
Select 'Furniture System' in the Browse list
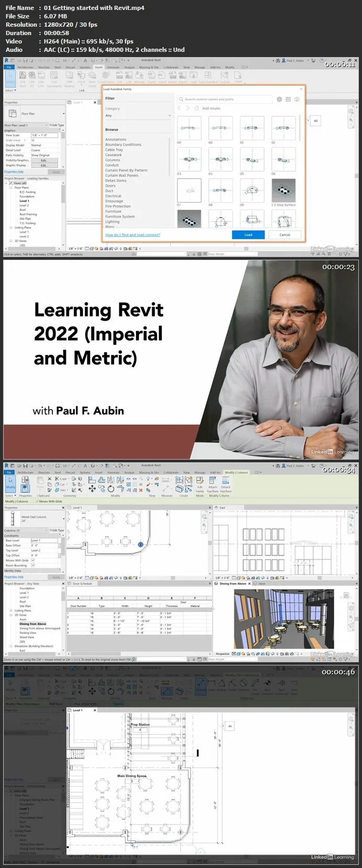(120, 216)
